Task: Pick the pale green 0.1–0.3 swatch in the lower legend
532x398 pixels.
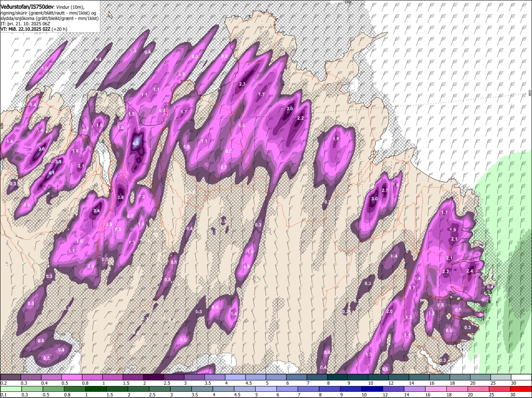Action: [x=11, y=389]
